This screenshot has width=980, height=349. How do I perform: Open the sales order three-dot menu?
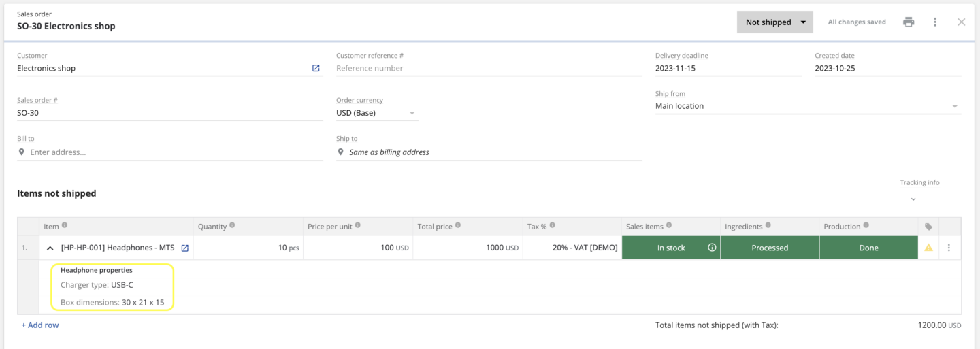click(x=935, y=22)
